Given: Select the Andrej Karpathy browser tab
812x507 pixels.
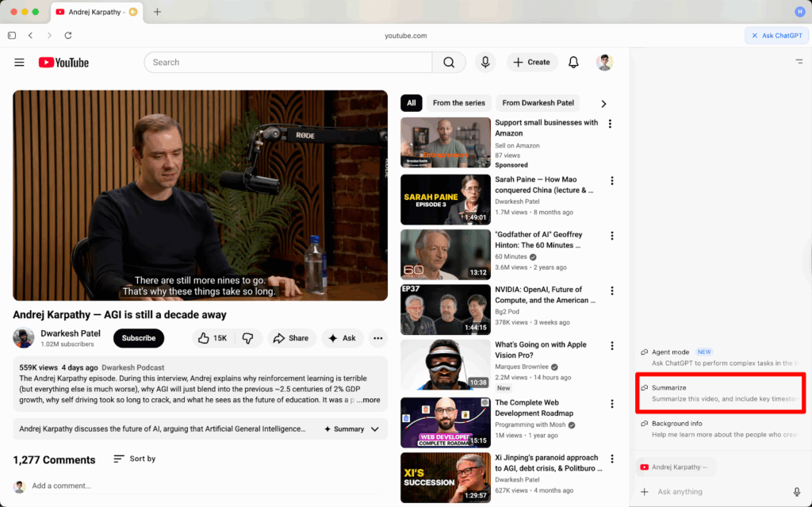Looking at the screenshot, I should pos(97,13).
